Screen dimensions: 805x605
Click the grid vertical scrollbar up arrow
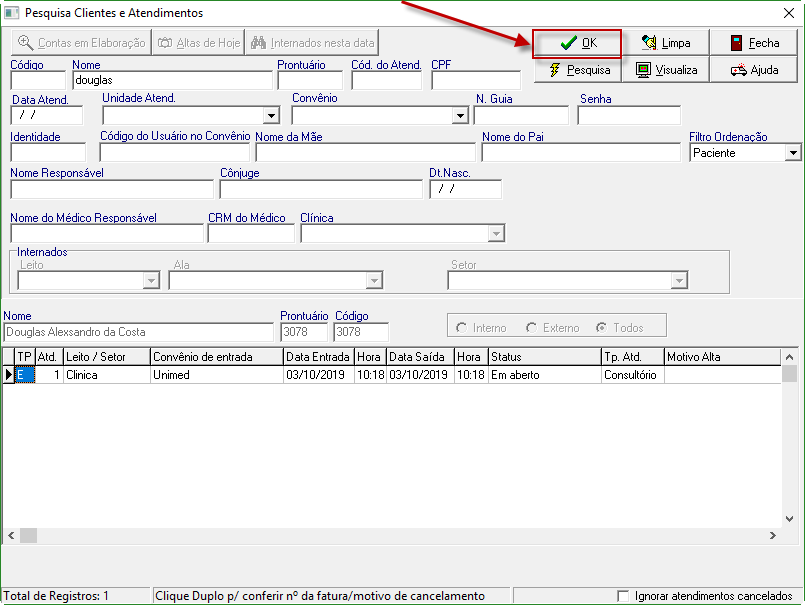pos(790,356)
